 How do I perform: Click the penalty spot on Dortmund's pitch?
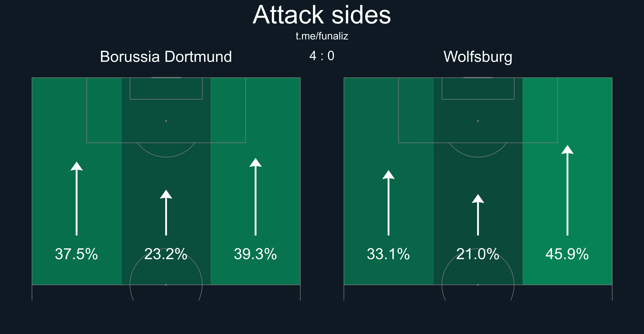(x=166, y=121)
